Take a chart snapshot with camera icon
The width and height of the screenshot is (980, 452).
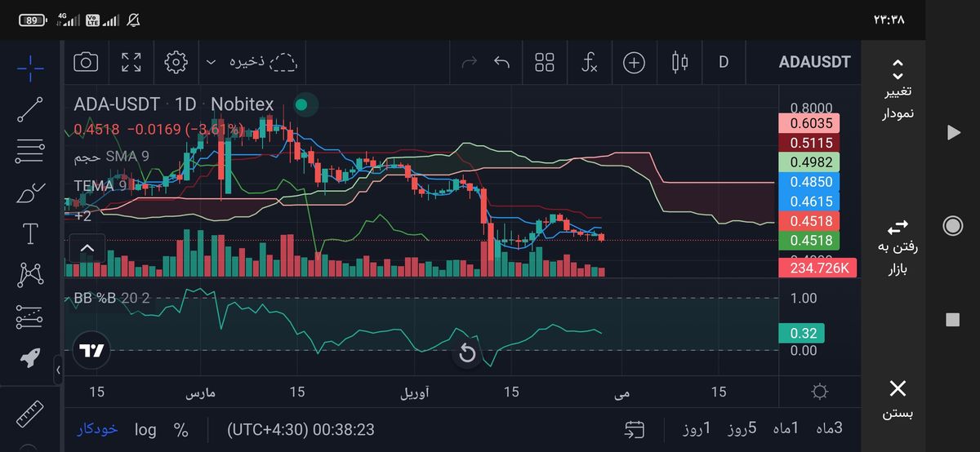click(86, 62)
